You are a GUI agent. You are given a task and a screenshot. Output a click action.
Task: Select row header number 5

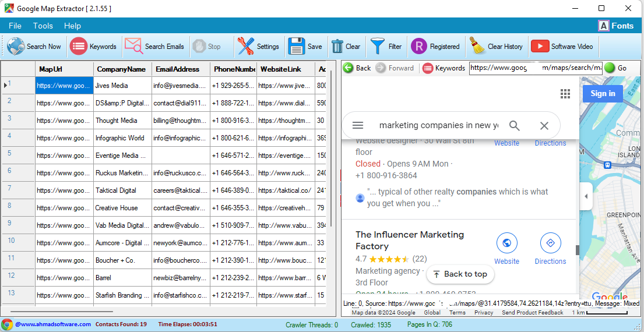point(19,156)
